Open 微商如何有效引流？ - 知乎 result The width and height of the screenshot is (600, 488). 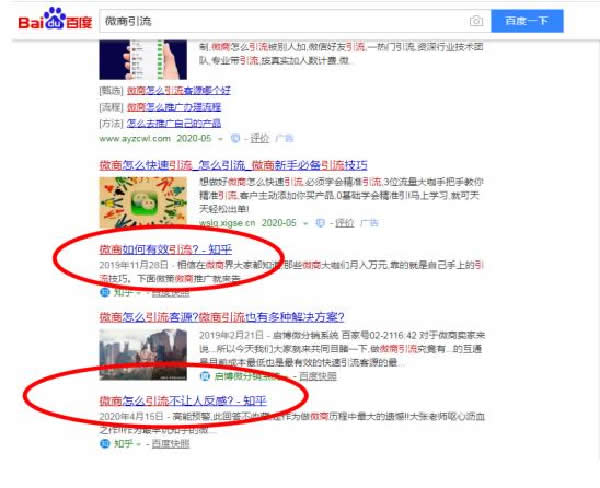166,249
